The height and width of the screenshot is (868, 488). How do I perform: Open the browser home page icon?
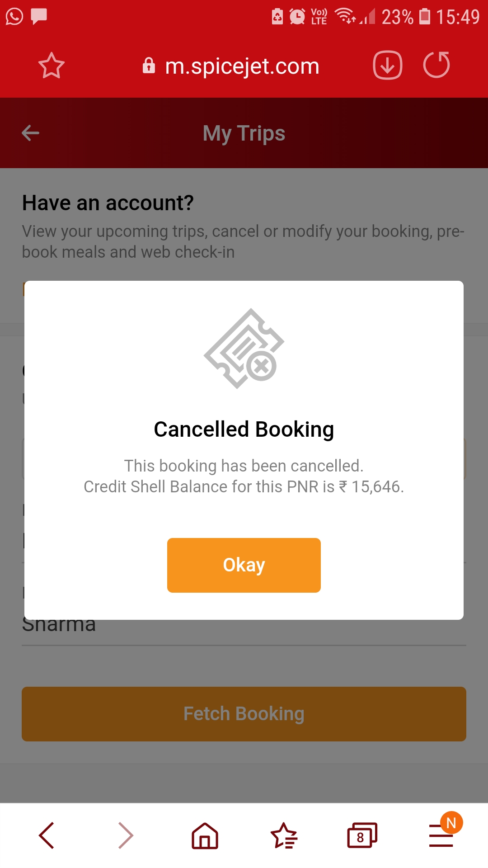[x=205, y=835]
